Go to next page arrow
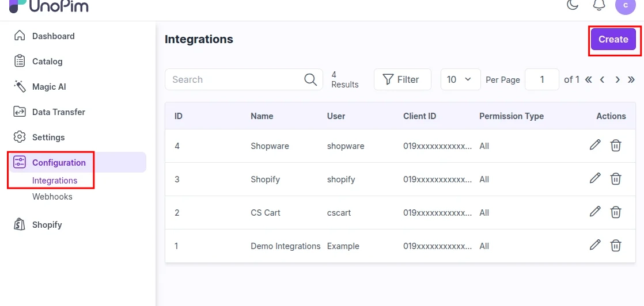Image resolution: width=644 pixels, height=306 pixels. point(618,79)
